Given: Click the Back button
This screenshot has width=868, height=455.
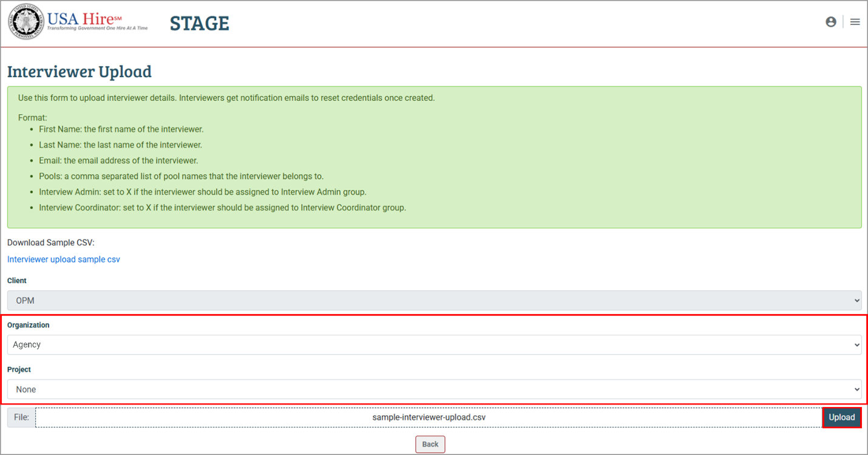Looking at the screenshot, I should pyautogui.click(x=430, y=444).
